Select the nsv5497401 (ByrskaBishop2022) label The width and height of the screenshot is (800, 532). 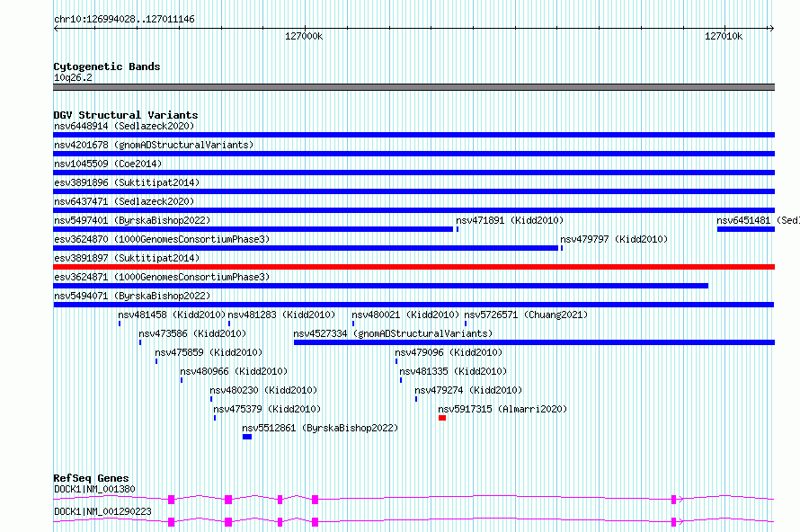[132, 220]
